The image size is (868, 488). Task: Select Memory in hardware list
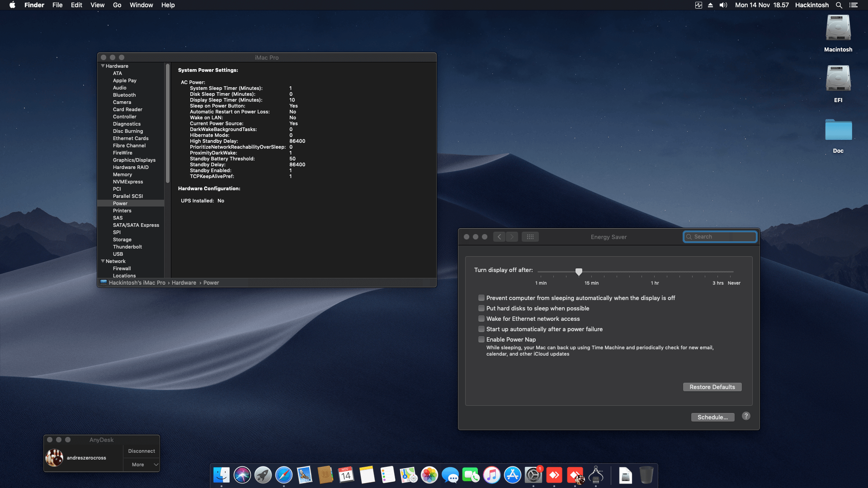[122, 174]
